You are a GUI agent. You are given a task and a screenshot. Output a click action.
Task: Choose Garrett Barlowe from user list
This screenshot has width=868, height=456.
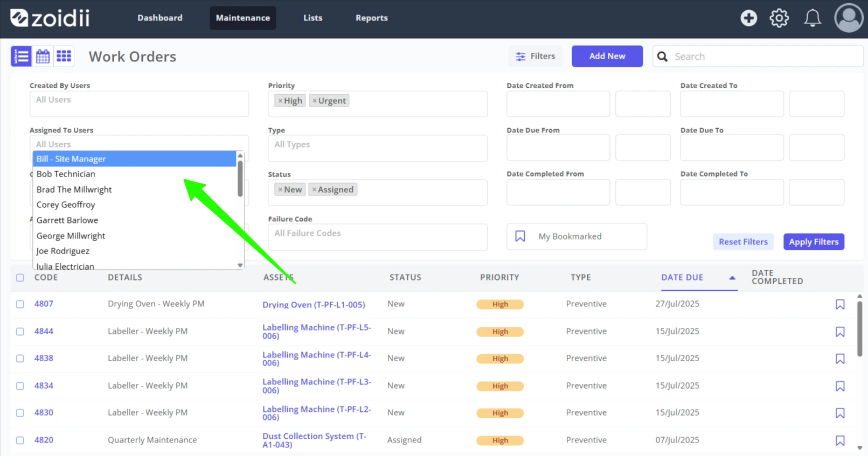tap(134, 220)
